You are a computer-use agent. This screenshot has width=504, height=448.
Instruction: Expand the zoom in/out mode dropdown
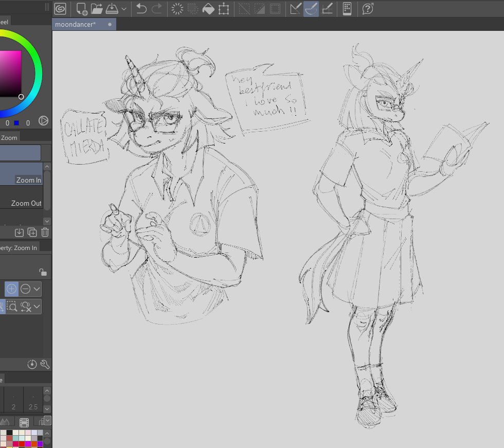coord(37,289)
